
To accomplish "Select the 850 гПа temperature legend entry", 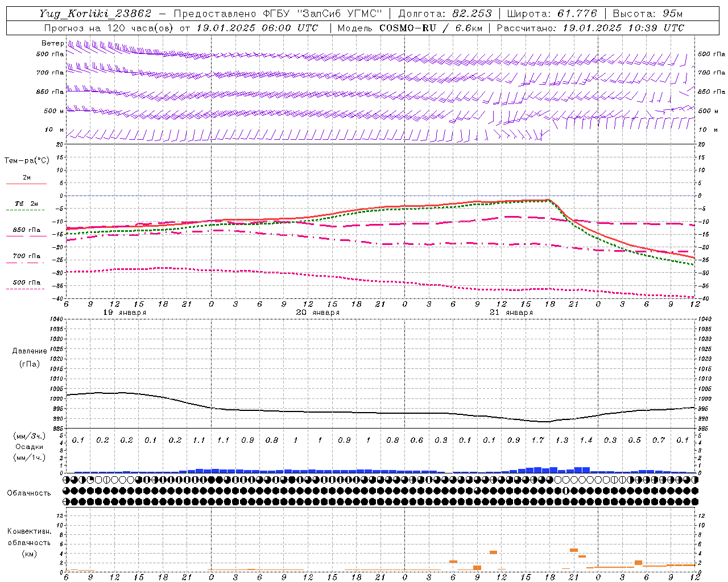I will click(27, 230).
